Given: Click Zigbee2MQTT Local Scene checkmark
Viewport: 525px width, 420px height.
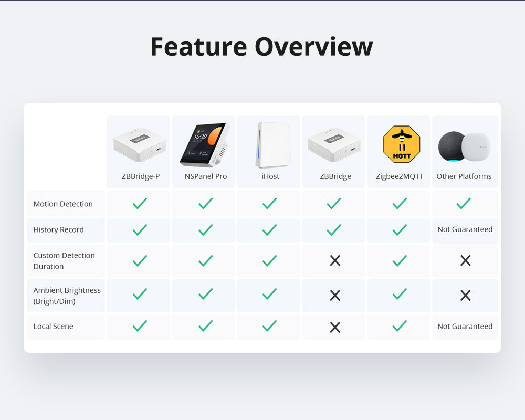Looking at the screenshot, I should tap(400, 325).
